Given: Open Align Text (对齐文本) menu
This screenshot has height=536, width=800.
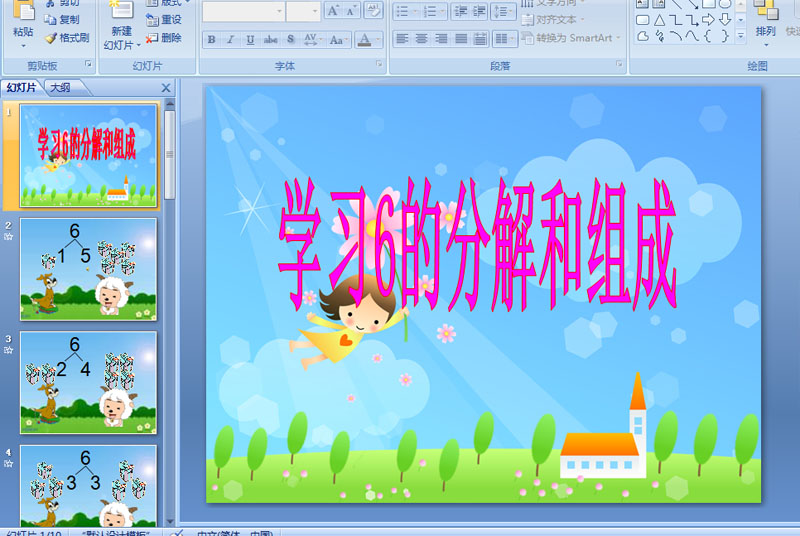Looking at the screenshot, I should [553, 20].
